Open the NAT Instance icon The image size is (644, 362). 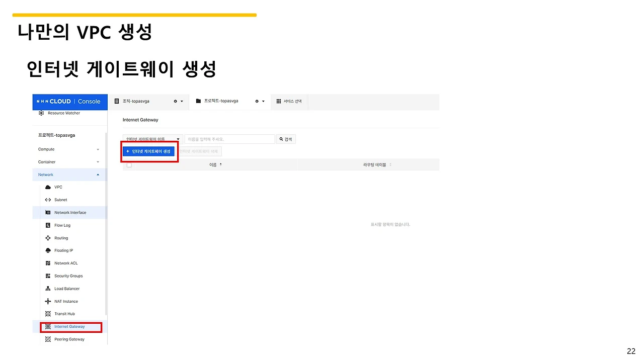point(48,301)
